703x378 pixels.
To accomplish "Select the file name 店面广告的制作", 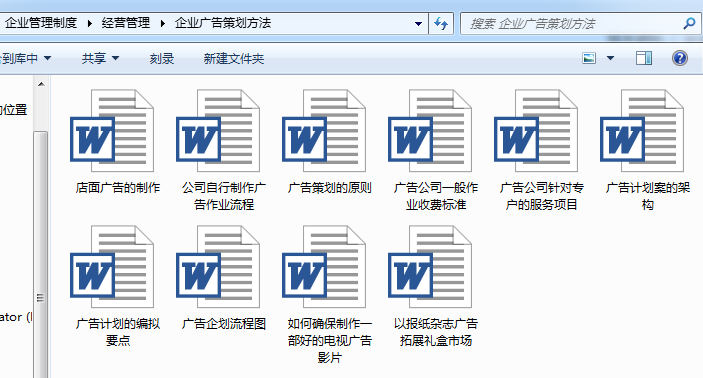I will click(118, 187).
